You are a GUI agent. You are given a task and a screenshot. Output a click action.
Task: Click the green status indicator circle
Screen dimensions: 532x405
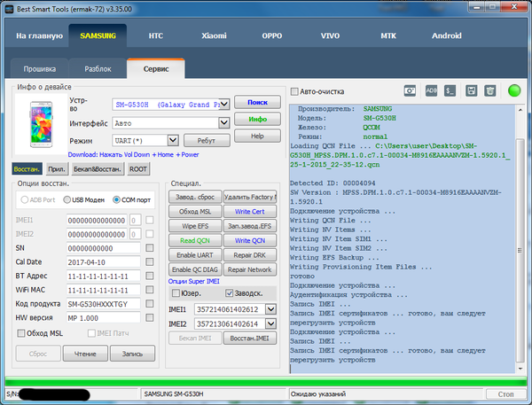click(x=514, y=90)
